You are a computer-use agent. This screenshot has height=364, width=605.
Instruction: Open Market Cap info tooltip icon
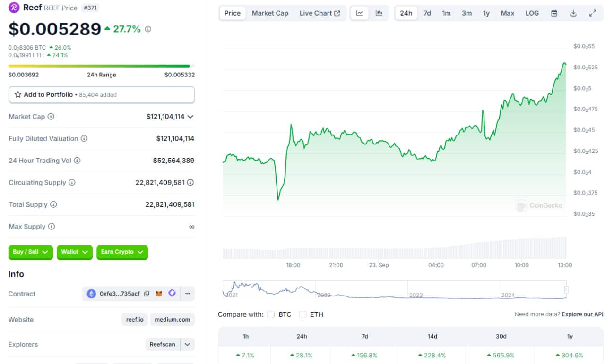click(x=51, y=117)
